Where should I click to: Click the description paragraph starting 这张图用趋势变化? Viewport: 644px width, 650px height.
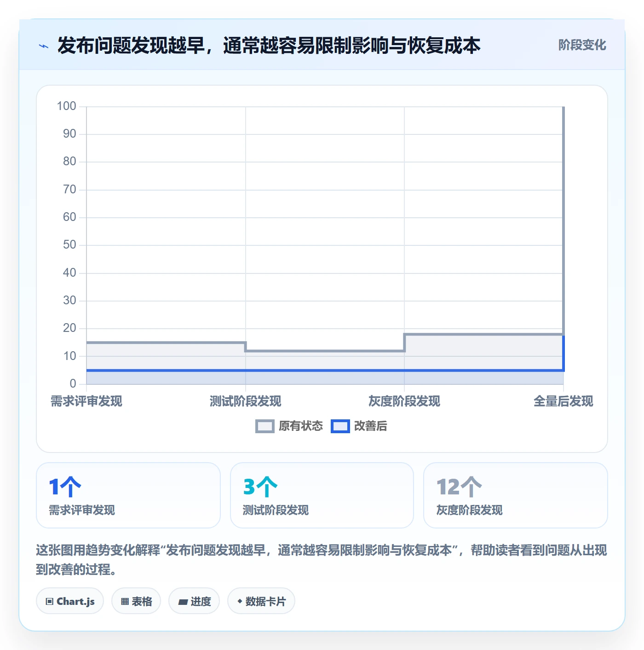(x=322, y=560)
